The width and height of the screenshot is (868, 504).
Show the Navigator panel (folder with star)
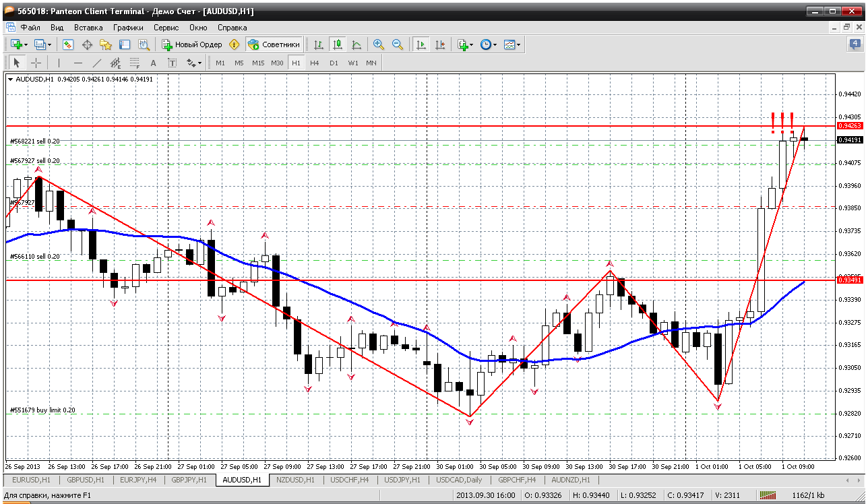pyautogui.click(x=106, y=44)
